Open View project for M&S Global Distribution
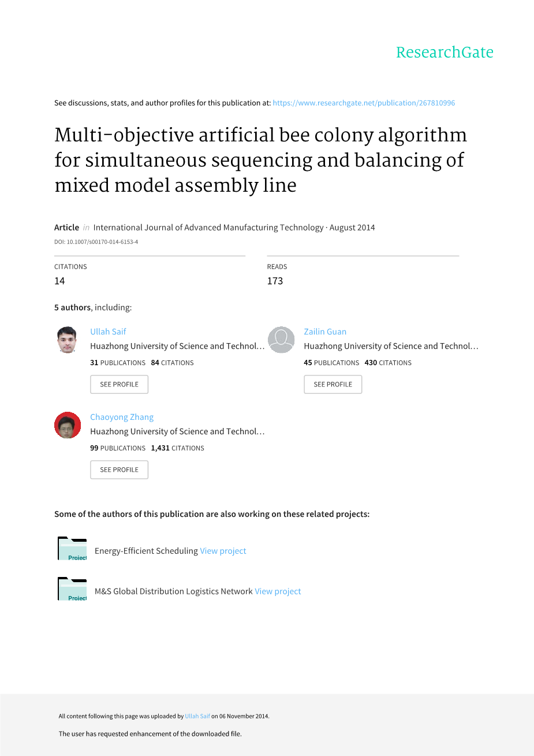The height and width of the screenshot is (756, 534). [x=278, y=591]
